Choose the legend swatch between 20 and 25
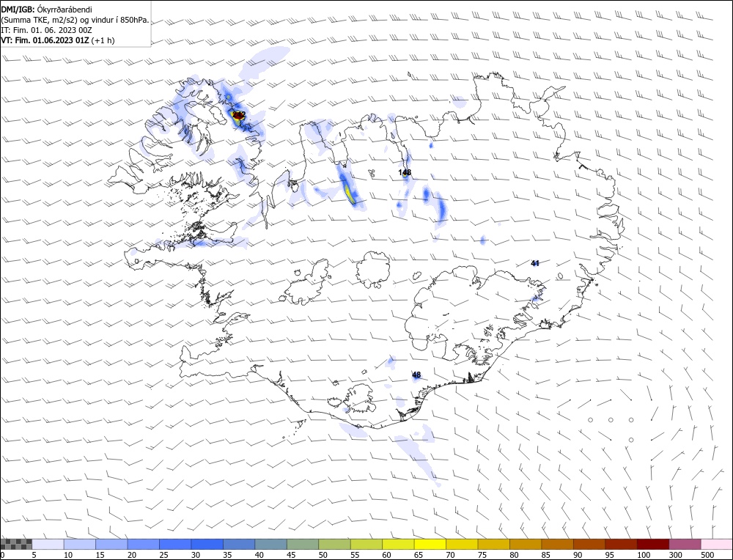 click(144, 544)
